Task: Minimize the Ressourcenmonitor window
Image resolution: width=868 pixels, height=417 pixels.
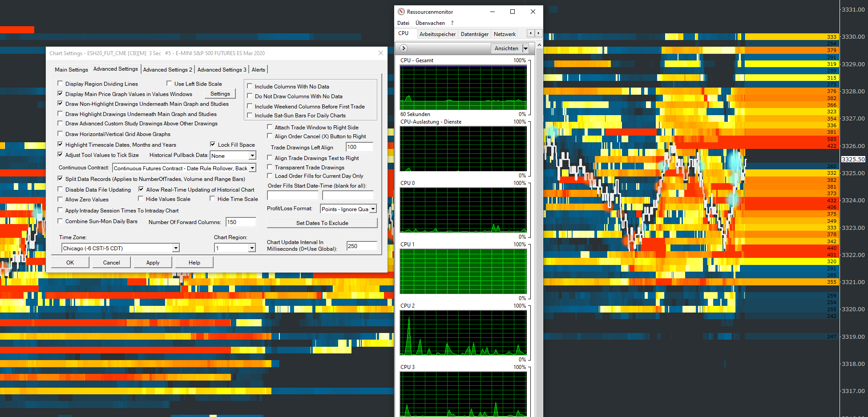Action: [493, 12]
